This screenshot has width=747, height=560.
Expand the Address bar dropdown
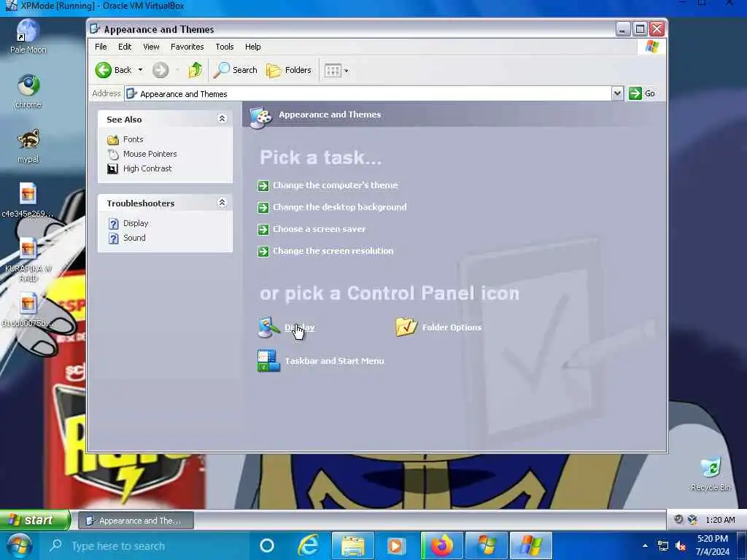(x=617, y=93)
